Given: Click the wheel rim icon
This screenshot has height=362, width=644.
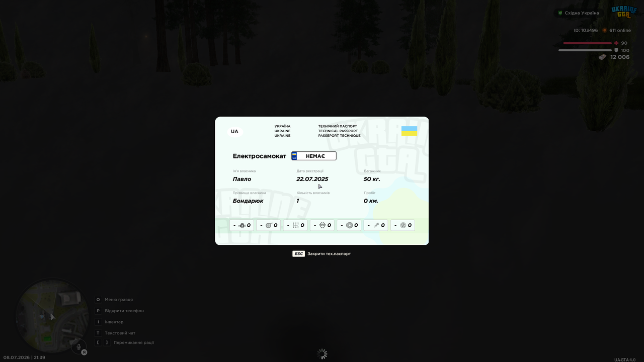Looking at the screenshot, I should tap(403, 225).
